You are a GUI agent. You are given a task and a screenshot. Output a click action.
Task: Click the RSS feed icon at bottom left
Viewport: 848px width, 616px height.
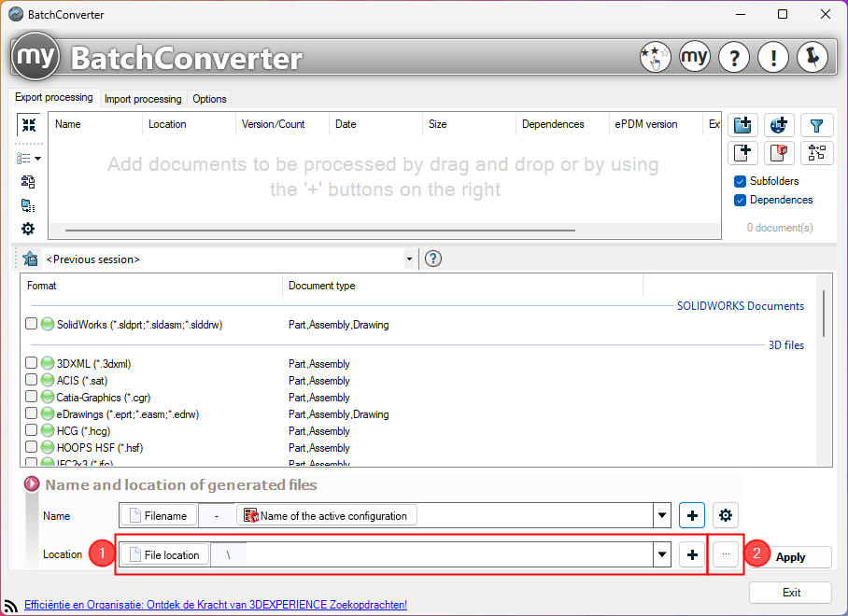pos(11,607)
